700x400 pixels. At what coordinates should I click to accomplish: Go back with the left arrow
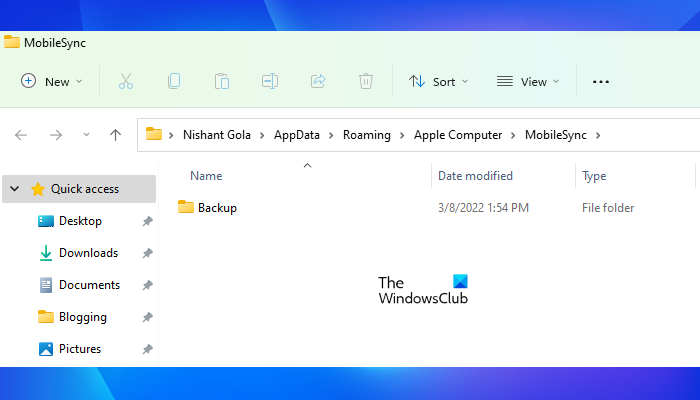(21, 135)
